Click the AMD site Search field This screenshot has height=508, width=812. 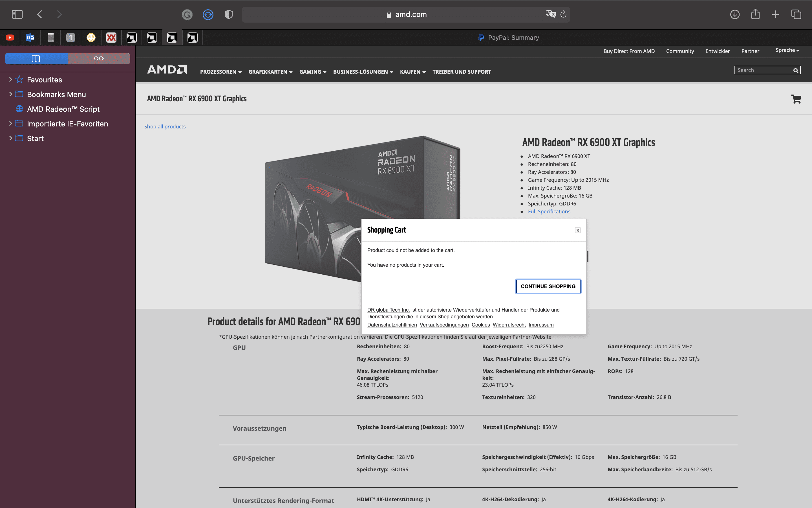pyautogui.click(x=763, y=70)
